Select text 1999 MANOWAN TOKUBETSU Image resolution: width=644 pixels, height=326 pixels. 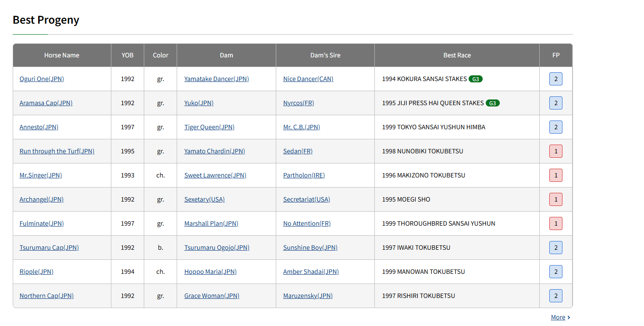tap(423, 272)
